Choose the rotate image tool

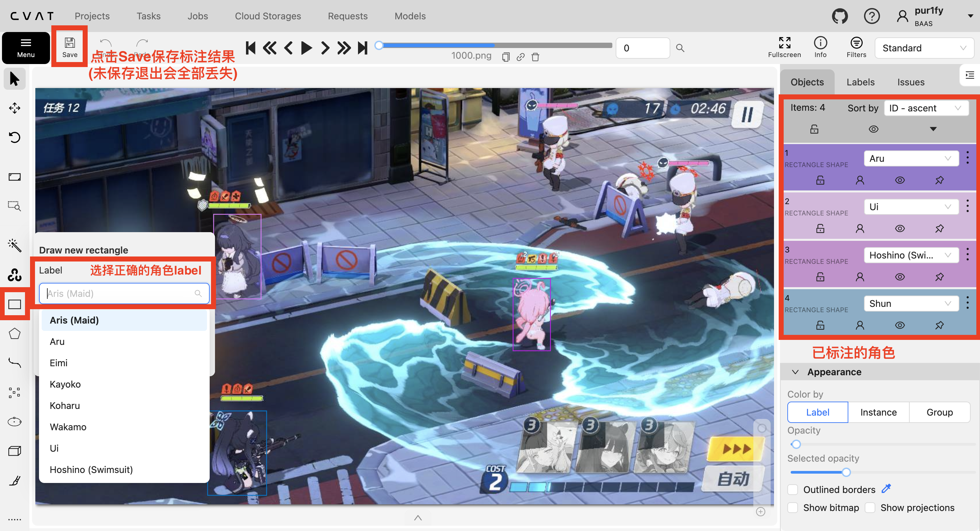pos(14,137)
